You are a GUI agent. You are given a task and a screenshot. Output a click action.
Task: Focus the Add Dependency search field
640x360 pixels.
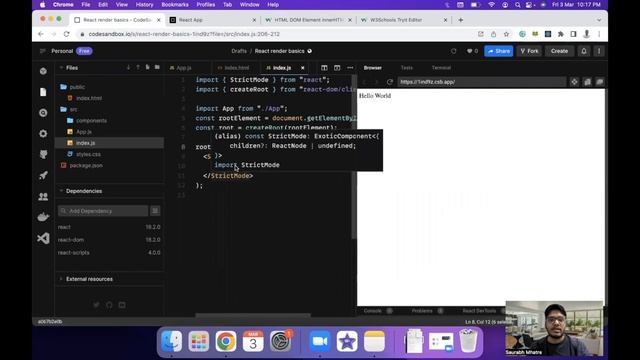pyautogui.click(x=103, y=211)
